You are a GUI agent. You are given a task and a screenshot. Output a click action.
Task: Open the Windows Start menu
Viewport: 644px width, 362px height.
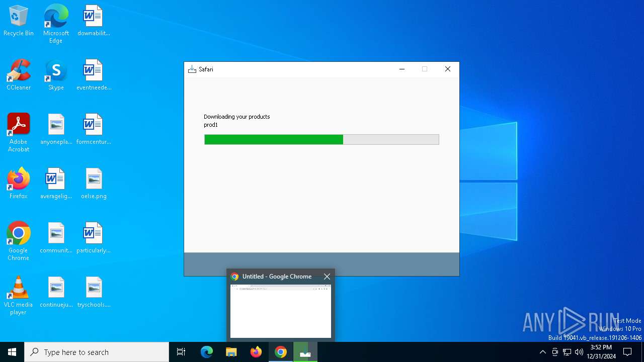(12, 352)
